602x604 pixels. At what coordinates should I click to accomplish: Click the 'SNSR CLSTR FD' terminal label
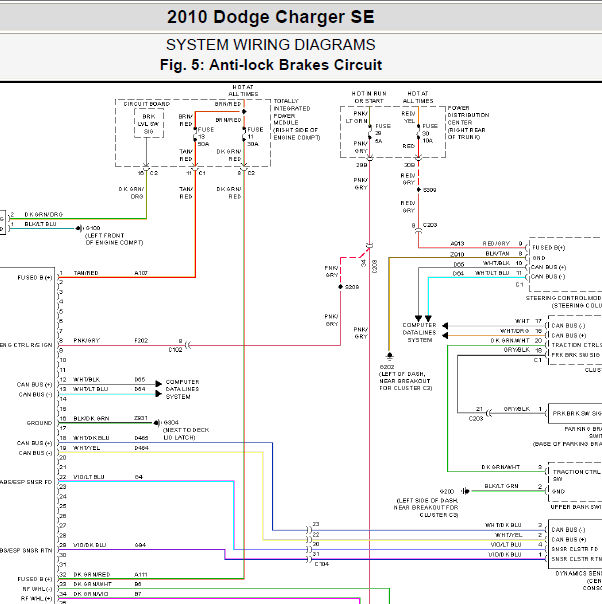(575, 549)
